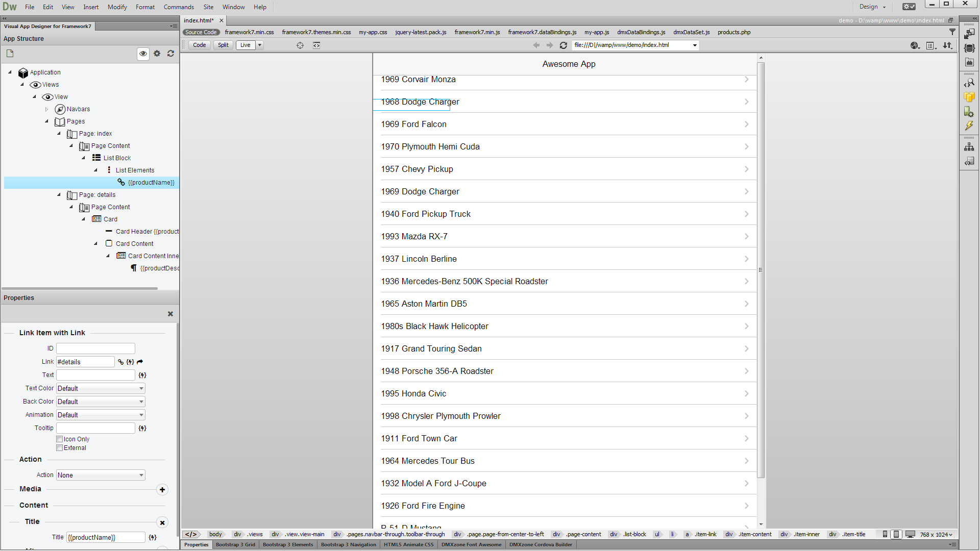Screen dimensions: 980x551
Task: Open the Modify menu
Action: [x=117, y=7]
